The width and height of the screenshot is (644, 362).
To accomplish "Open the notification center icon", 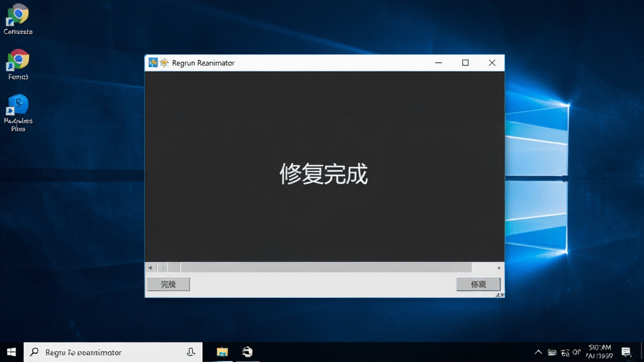I will coord(626,352).
